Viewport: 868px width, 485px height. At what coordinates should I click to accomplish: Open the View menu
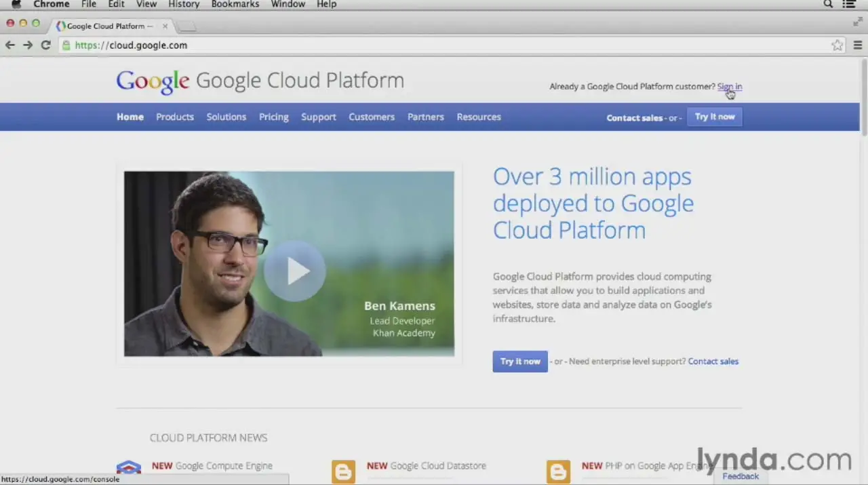[x=146, y=4]
